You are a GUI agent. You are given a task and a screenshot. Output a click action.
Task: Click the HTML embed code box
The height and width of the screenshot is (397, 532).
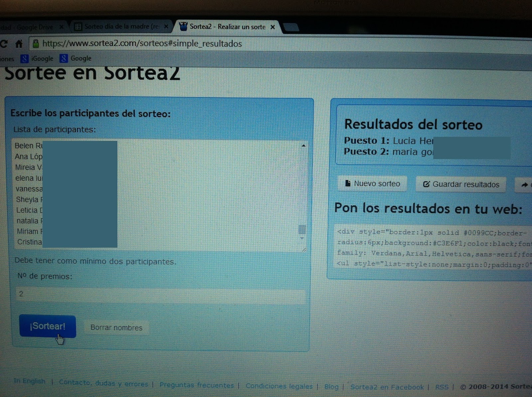click(433, 247)
